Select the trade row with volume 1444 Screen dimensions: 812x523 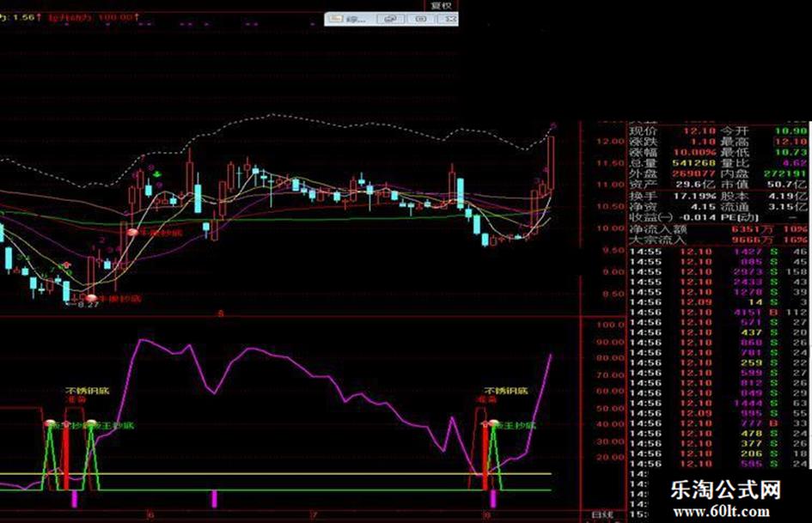(718, 403)
